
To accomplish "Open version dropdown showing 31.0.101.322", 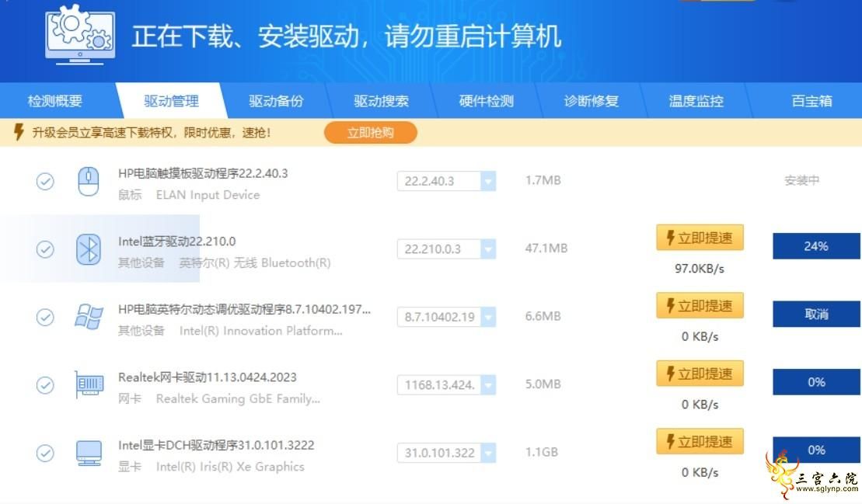I will [446, 453].
